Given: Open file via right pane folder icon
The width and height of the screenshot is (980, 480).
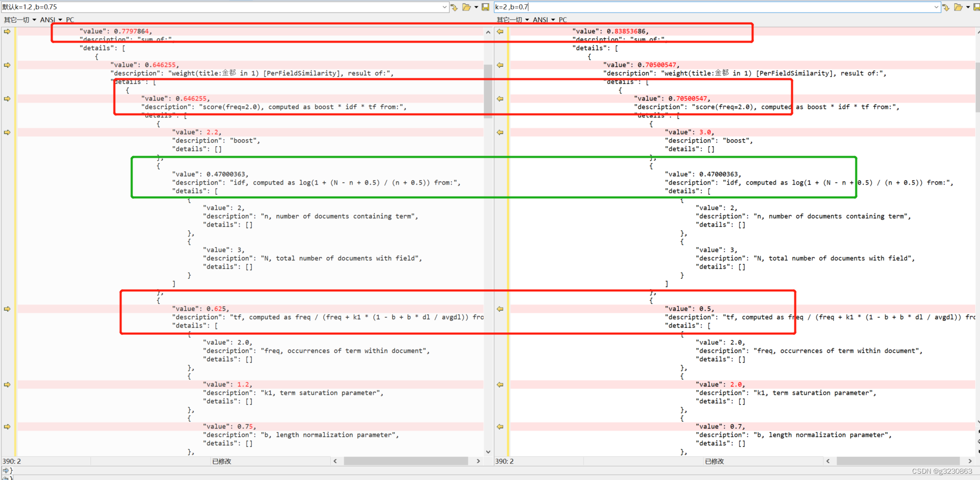Looking at the screenshot, I should coord(958,7).
